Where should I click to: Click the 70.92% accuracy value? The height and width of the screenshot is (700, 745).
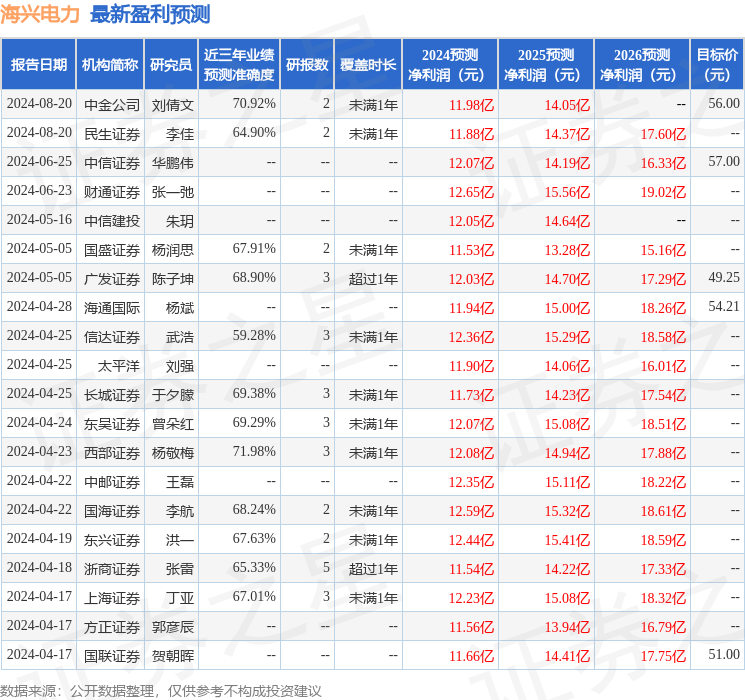[254, 103]
